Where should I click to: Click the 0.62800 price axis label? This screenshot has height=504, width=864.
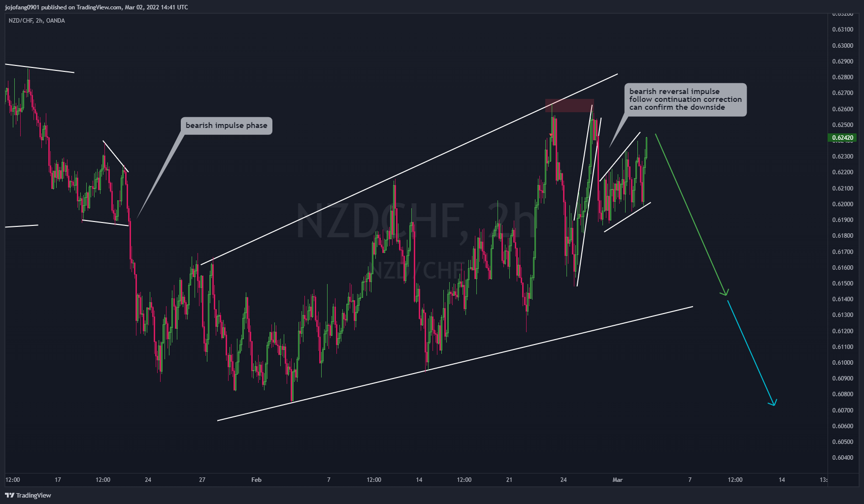[x=842, y=77]
